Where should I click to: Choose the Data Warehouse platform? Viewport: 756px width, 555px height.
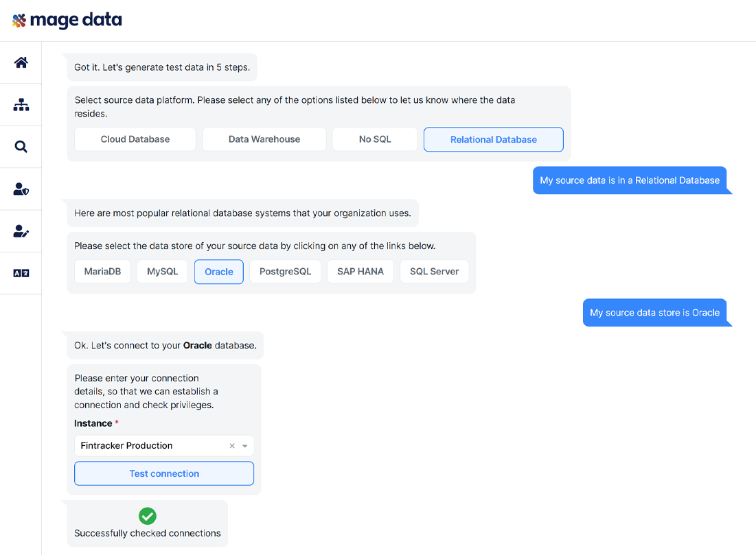[x=264, y=139]
